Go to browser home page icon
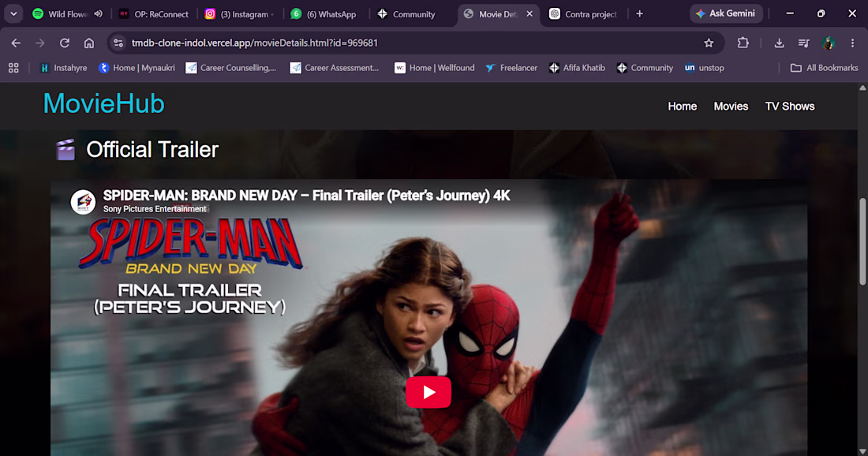This screenshot has height=456, width=868. [89, 43]
